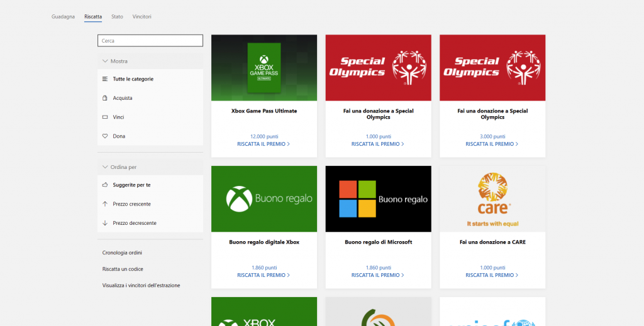
Task: Click the Microsoft logo Buono regalo image
Action: click(x=378, y=199)
